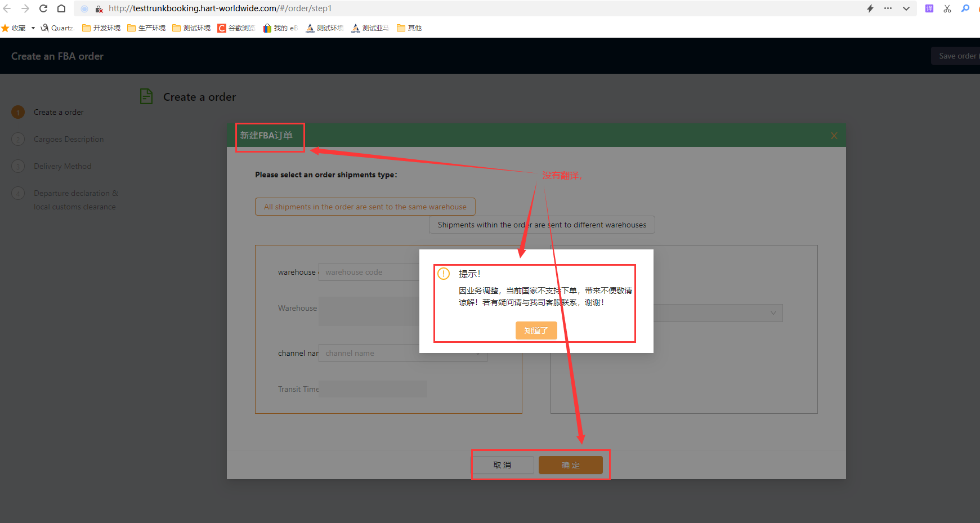Expand the dropdown chevron in the right panel

tap(773, 313)
